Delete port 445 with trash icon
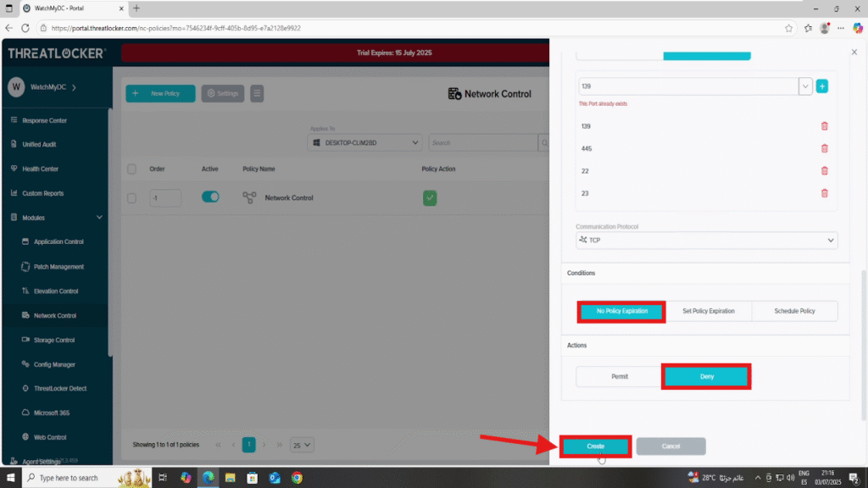 click(824, 148)
